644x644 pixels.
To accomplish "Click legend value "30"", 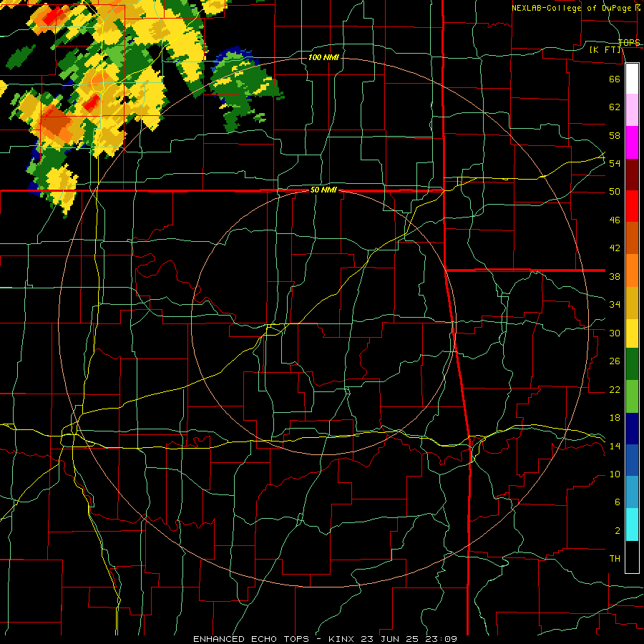I will [615, 333].
